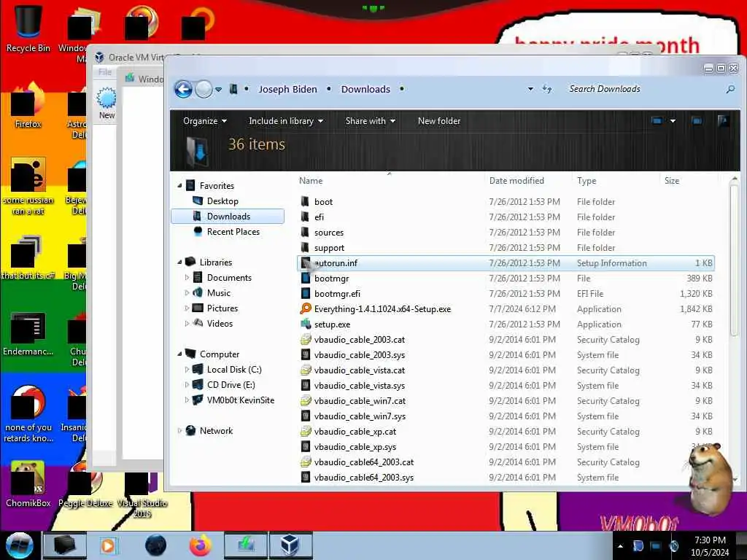Click the refresh icon in address bar

pyautogui.click(x=547, y=89)
